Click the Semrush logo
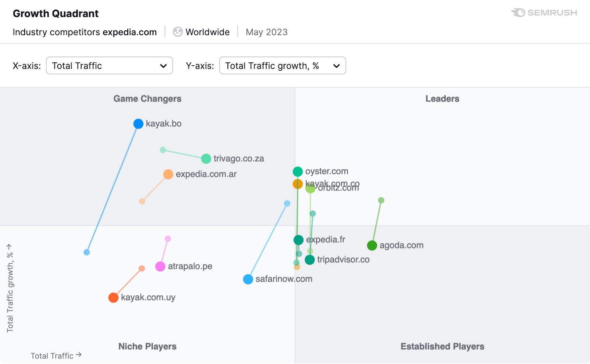Viewport: 590px width, 364px height. pyautogui.click(x=544, y=13)
